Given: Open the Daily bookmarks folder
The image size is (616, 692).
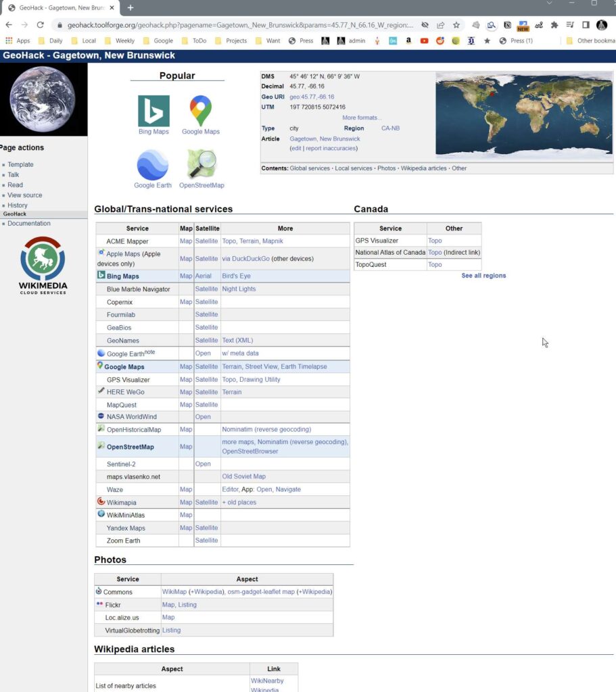Looking at the screenshot, I should coord(51,41).
